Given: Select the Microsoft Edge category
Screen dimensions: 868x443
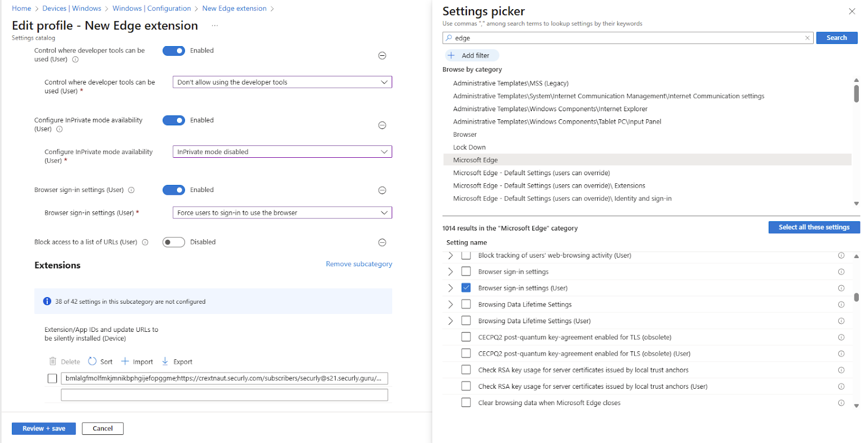Looking at the screenshot, I should click(x=647, y=160).
